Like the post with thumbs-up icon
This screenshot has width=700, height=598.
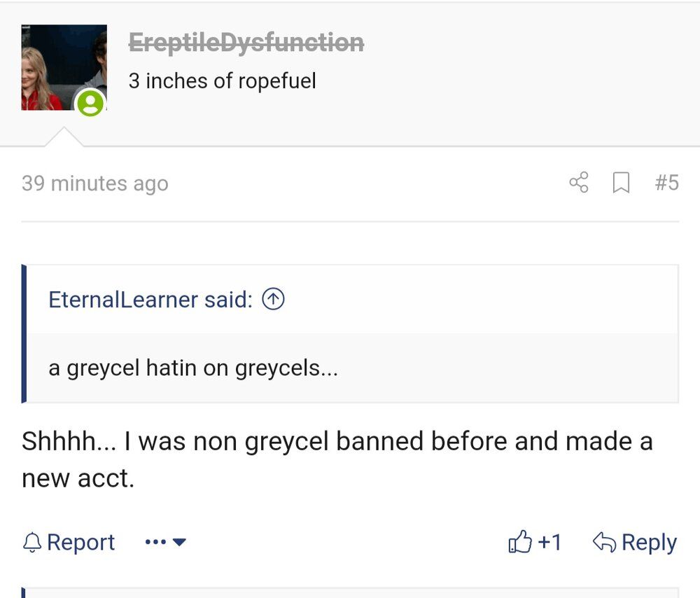click(x=520, y=541)
